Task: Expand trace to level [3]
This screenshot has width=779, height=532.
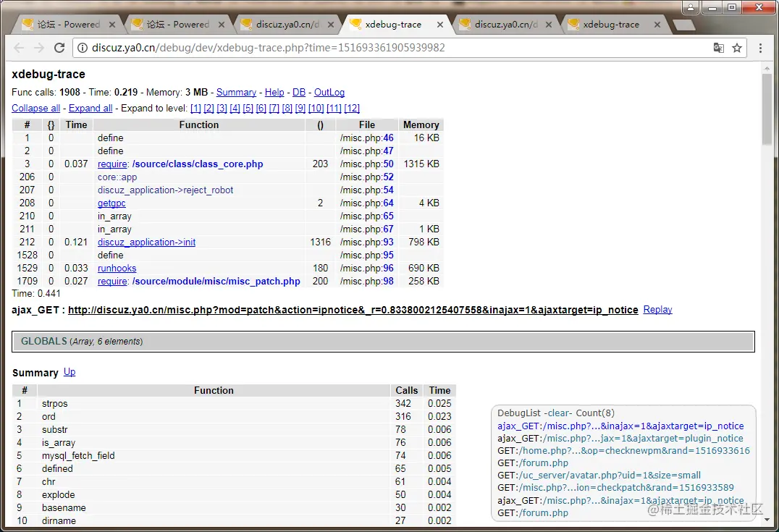Action: [222, 109]
